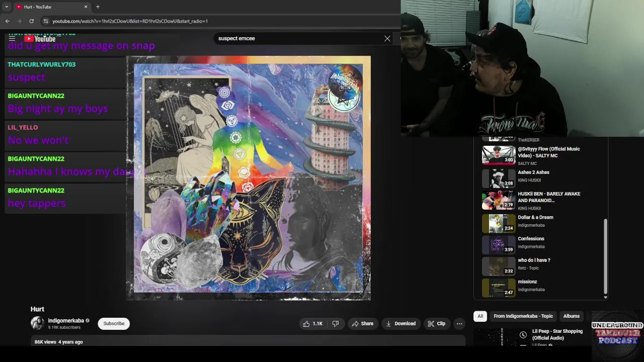Viewport: 644px width, 362px height.
Task: Open the three-dot more actions menu
Action: tap(459, 324)
